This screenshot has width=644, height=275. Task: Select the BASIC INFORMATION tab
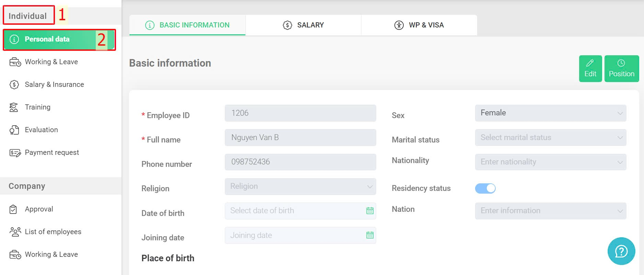pyautogui.click(x=187, y=25)
